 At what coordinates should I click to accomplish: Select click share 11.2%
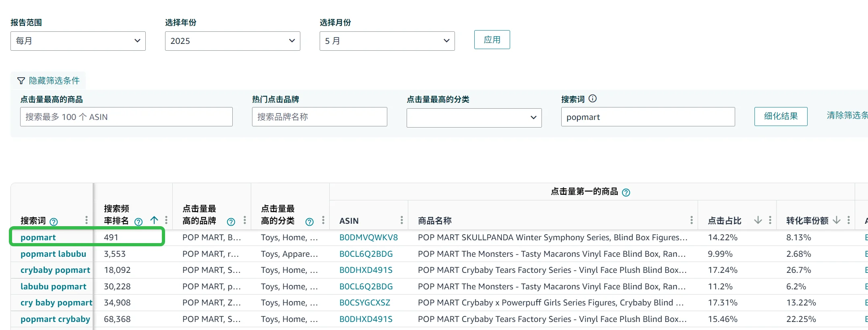pyautogui.click(x=720, y=287)
